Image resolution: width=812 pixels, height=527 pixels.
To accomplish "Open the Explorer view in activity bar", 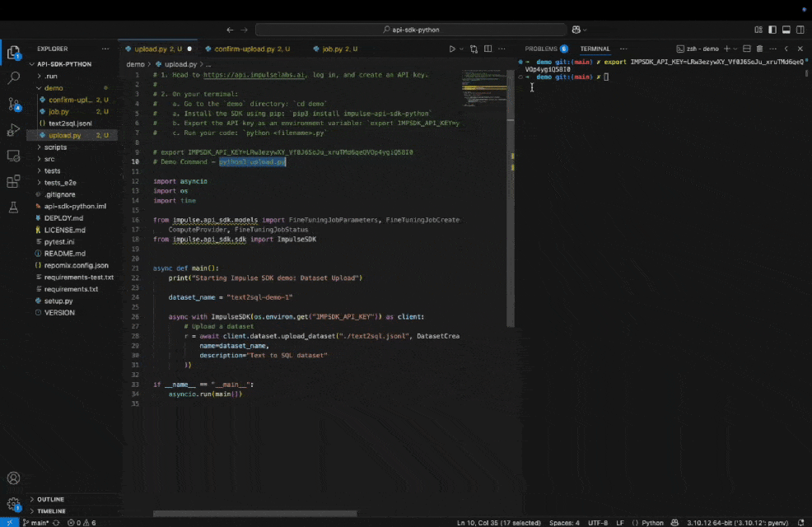I will point(13,52).
